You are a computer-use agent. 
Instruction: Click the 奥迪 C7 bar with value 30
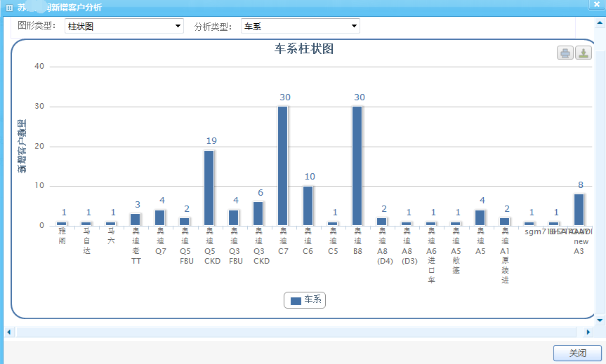click(x=283, y=166)
